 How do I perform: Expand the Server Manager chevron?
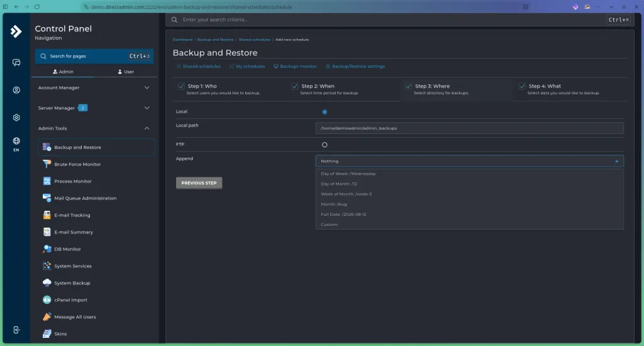(x=147, y=108)
